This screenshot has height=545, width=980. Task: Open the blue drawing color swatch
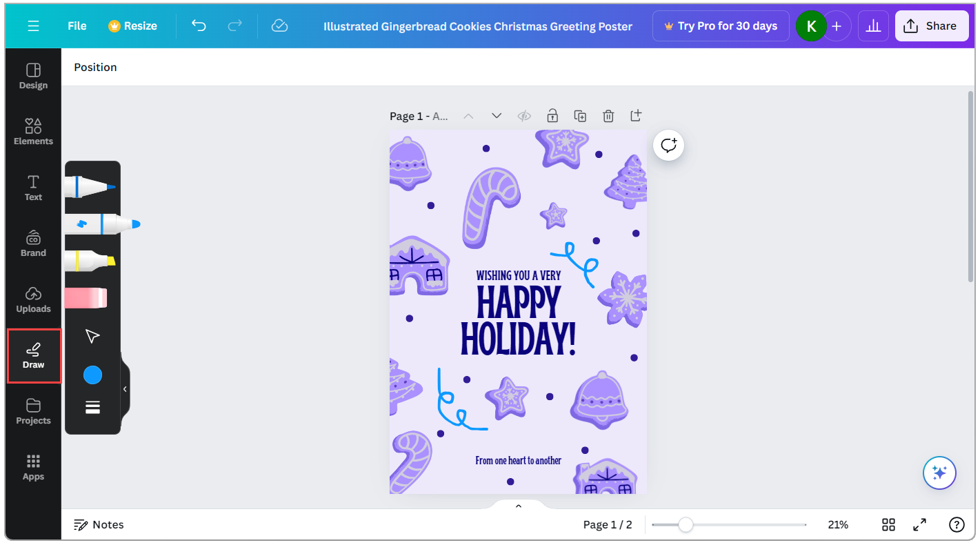pos(93,375)
